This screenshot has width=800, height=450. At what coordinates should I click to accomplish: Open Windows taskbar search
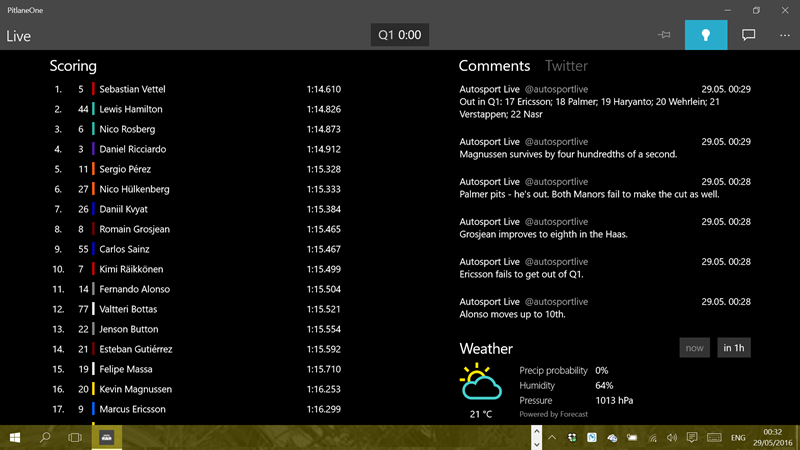[x=45, y=438]
